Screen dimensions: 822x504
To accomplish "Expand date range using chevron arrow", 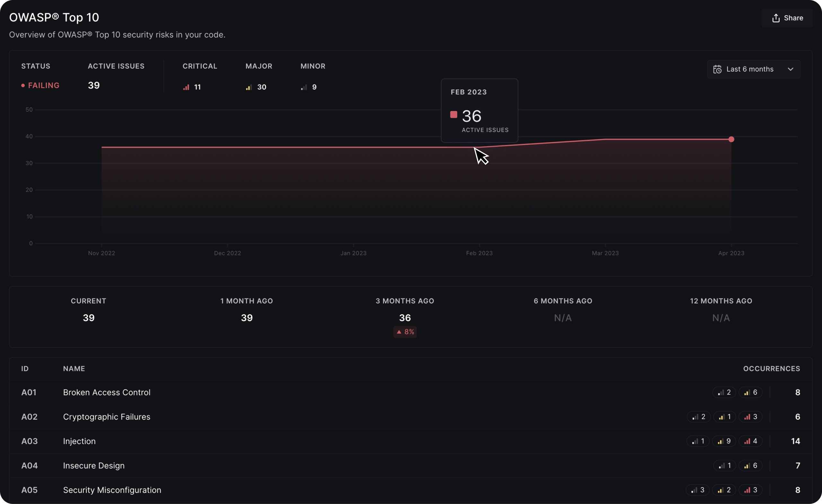I will click(790, 69).
